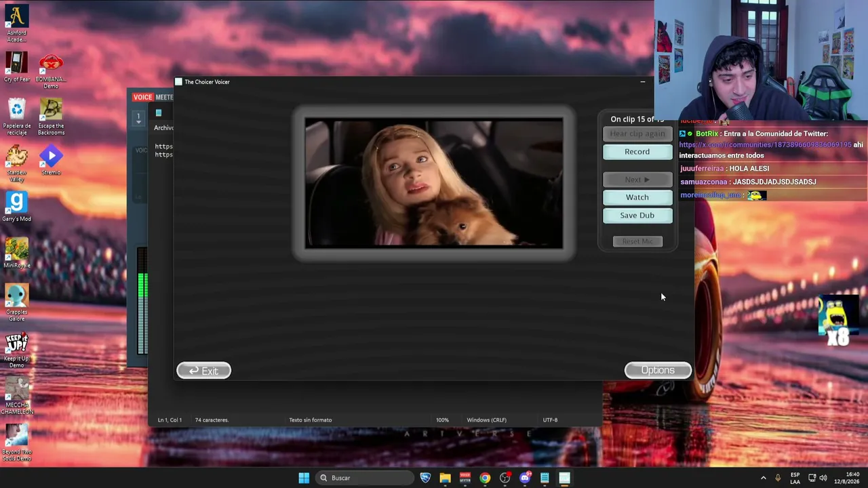Switch the ESP LAA input language
Viewport: 868px width, 488px height.
click(795, 478)
